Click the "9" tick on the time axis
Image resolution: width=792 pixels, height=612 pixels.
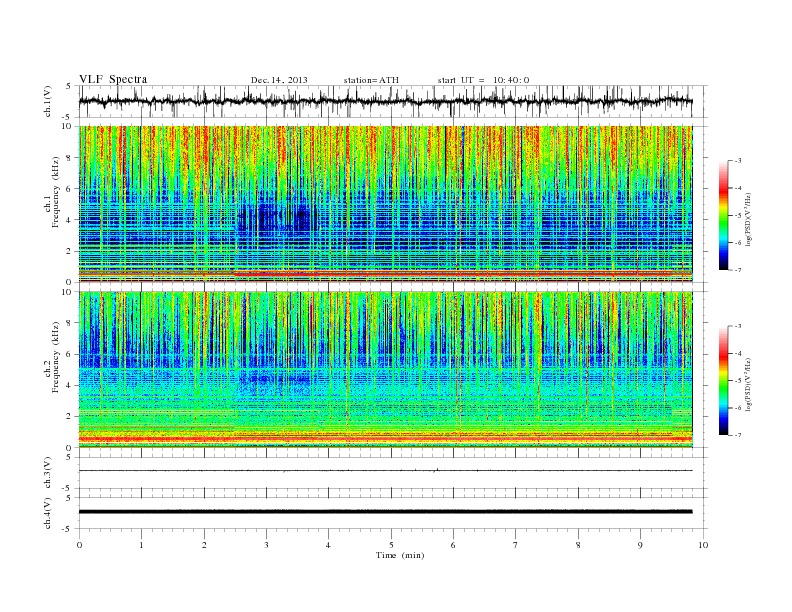tap(640, 545)
